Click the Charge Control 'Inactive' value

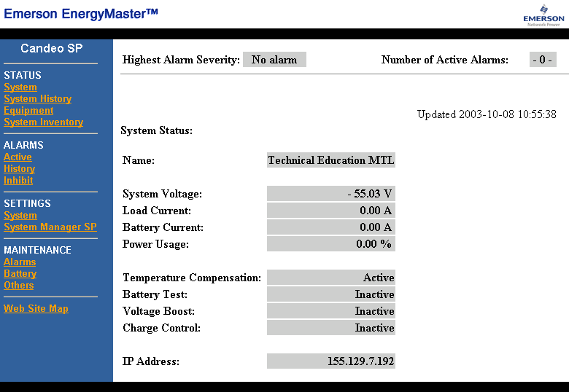331,328
